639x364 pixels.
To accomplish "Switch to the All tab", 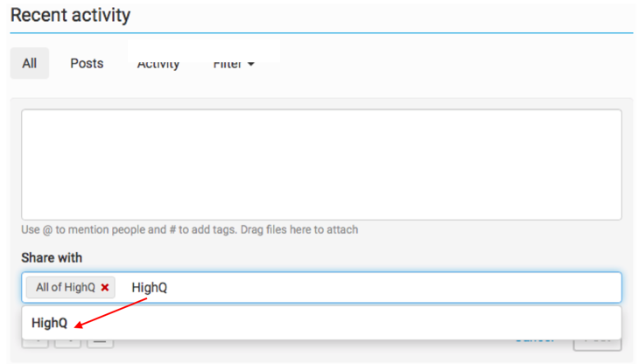I will pyautogui.click(x=30, y=64).
